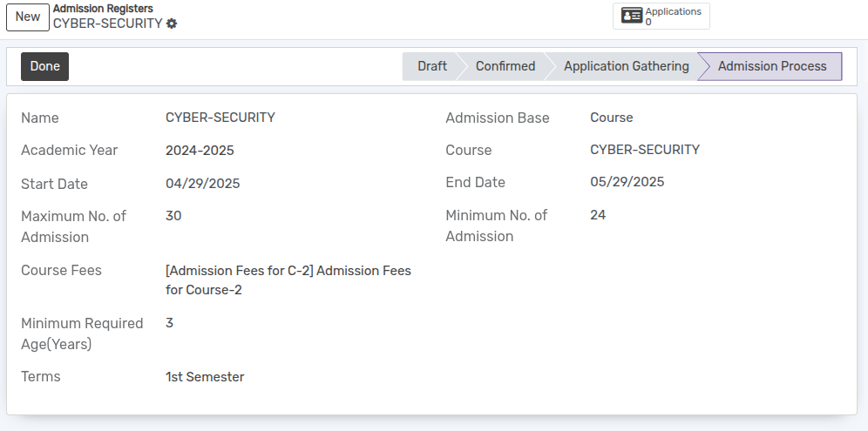Click the Name field value CYBER-SECURITY
This screenshot has height=431, width=868.
[x=220, y=118]
